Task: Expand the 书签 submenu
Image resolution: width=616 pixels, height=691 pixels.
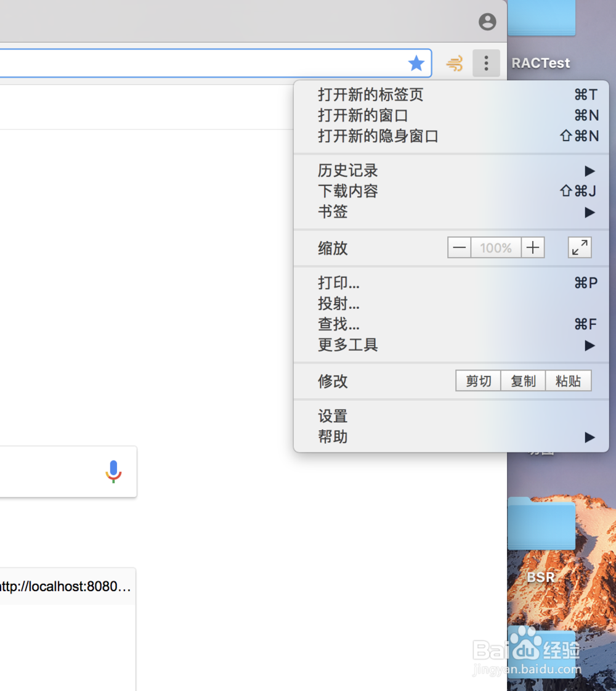Action: pos(452,212)
